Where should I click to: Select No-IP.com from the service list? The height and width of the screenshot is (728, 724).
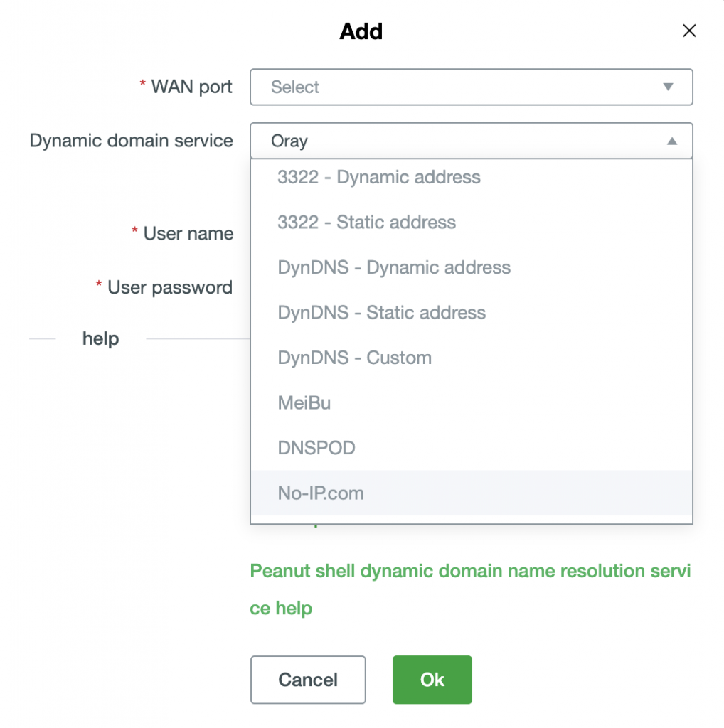[471, 493]
